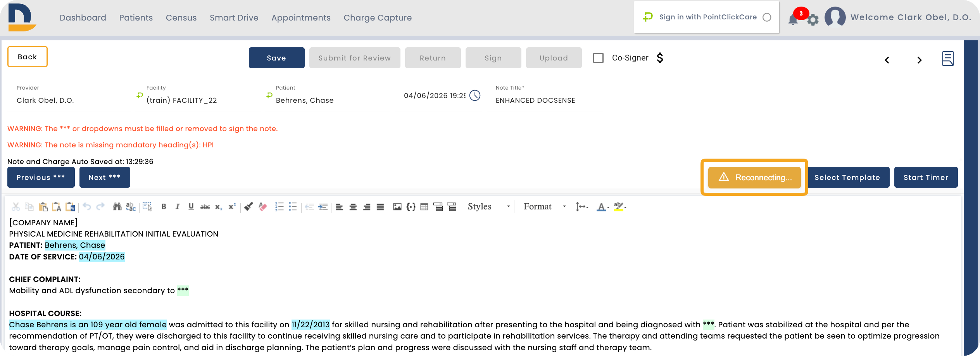The height and width of the screenshot is (356, 980).
Task: Open the Replace text icon
Action: (131, 207)
